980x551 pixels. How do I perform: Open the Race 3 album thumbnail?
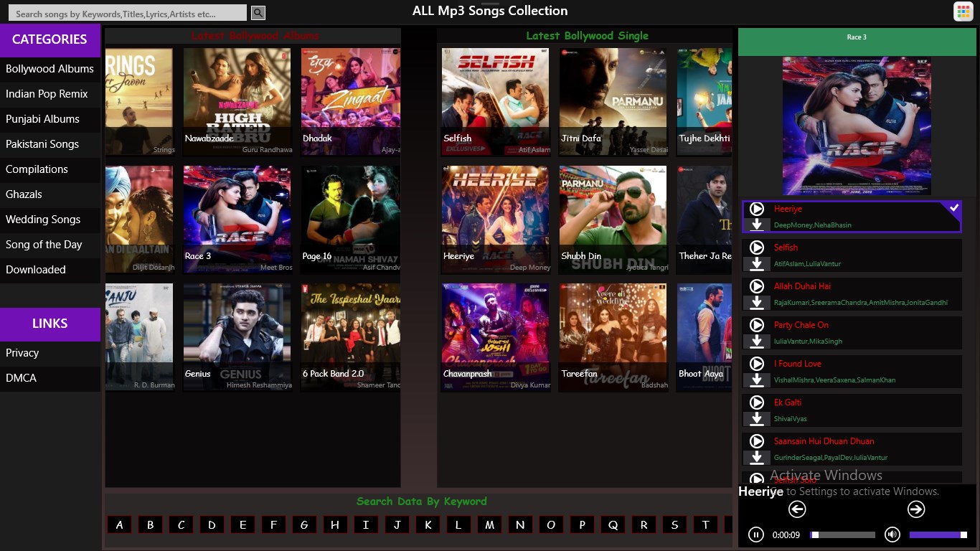tap(237, 220)
